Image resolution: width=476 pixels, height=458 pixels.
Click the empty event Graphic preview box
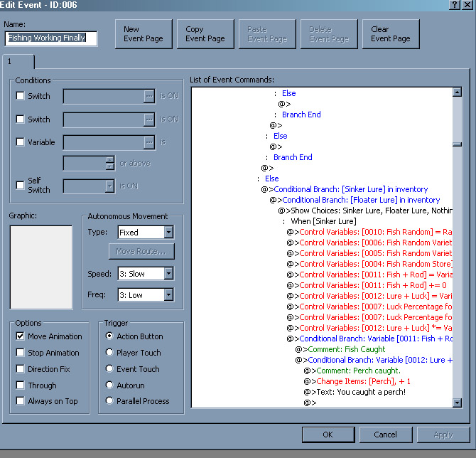[x=41, y=267]
